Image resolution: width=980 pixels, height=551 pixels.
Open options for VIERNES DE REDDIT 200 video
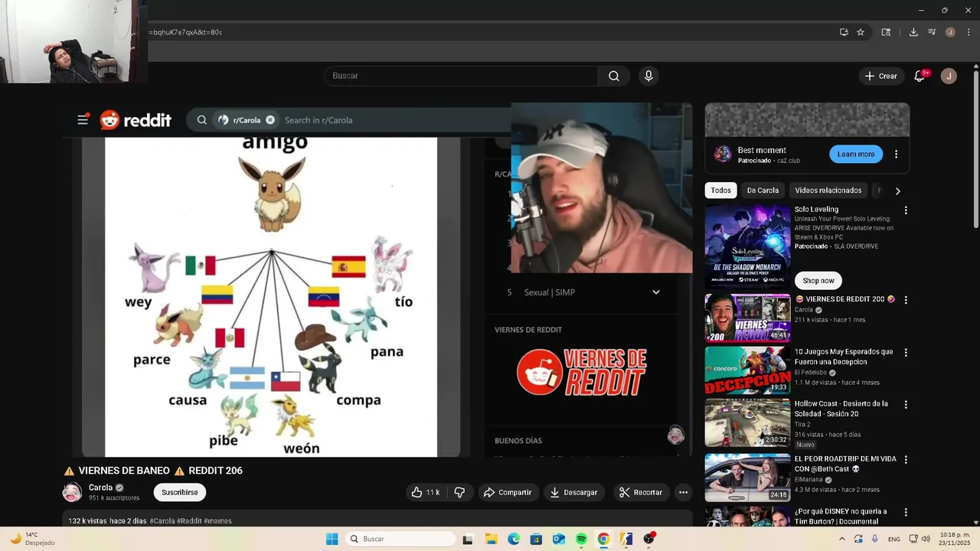point(906,300)
